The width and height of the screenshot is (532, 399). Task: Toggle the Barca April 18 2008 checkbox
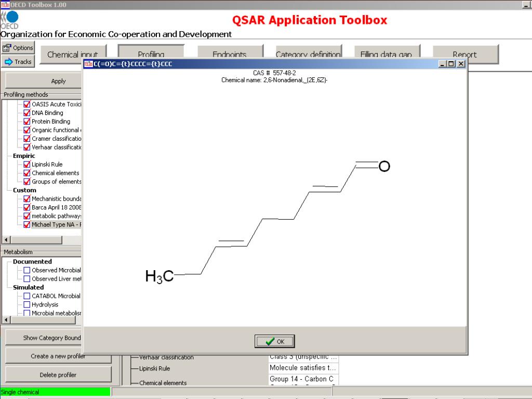tap(27, 207)
